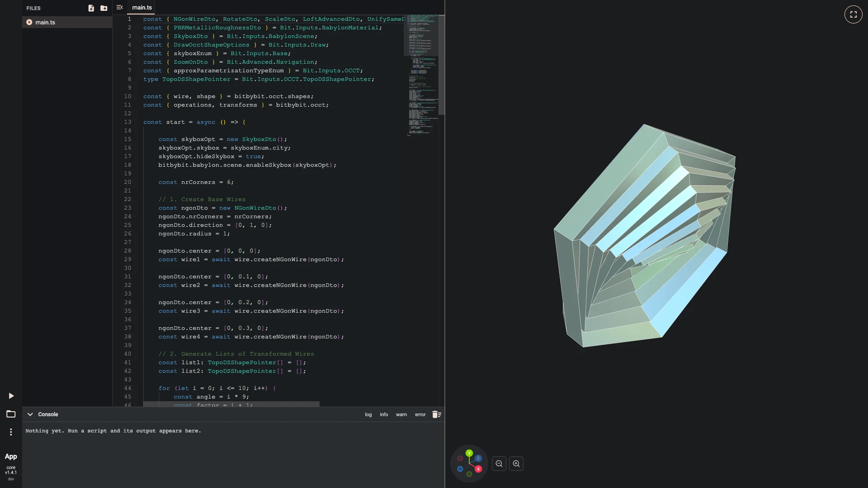Snap view to the blue Z axis

pos(478,458)
